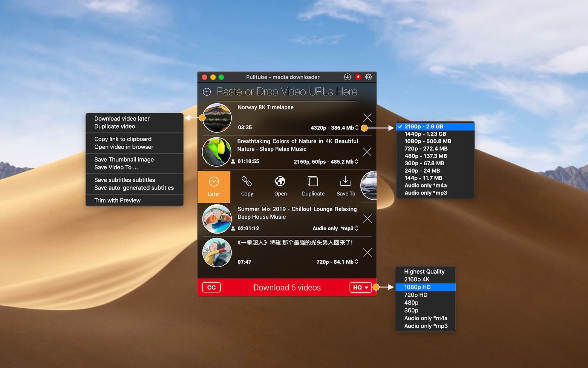
Task: Toggle the CC subtitles button
Action: pos(211,287)
